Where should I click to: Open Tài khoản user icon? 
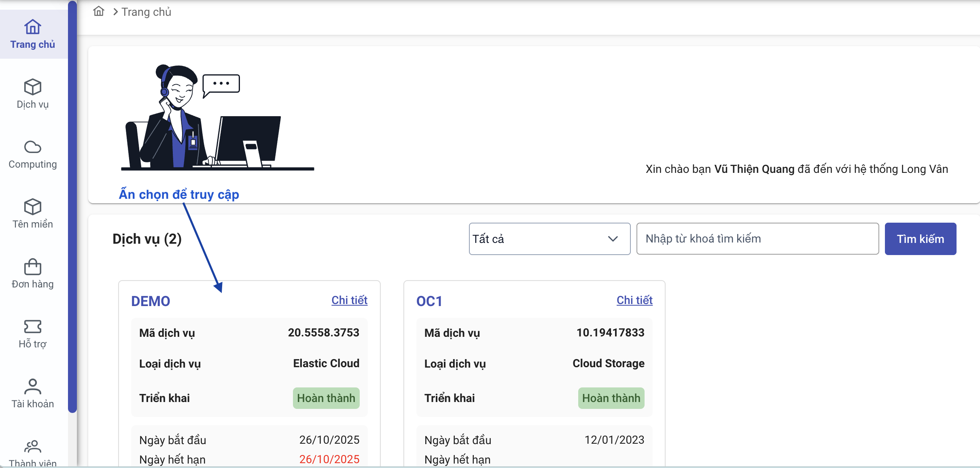[32, 386]
